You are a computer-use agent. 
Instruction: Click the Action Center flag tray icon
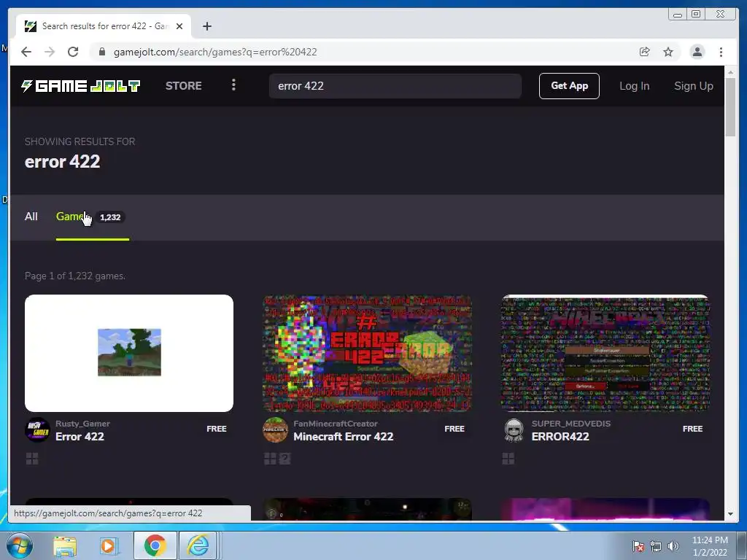tap(638, 546)
